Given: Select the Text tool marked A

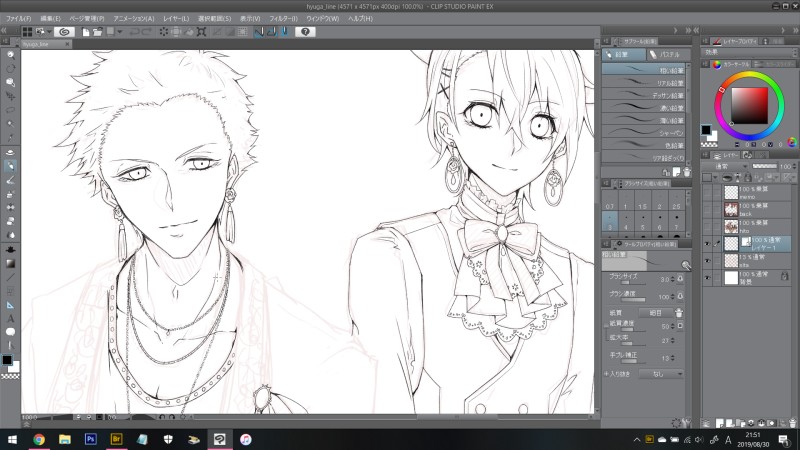Looking at the screenshot, I should click(x=10, y=318).
